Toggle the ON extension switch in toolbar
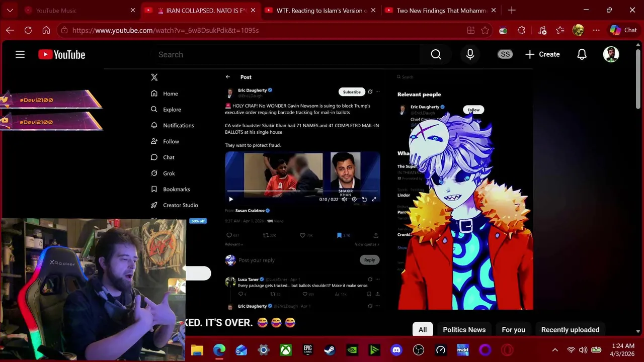Image resolution: width=644 pixels, height=362 pixels. [x=503, y=30]
